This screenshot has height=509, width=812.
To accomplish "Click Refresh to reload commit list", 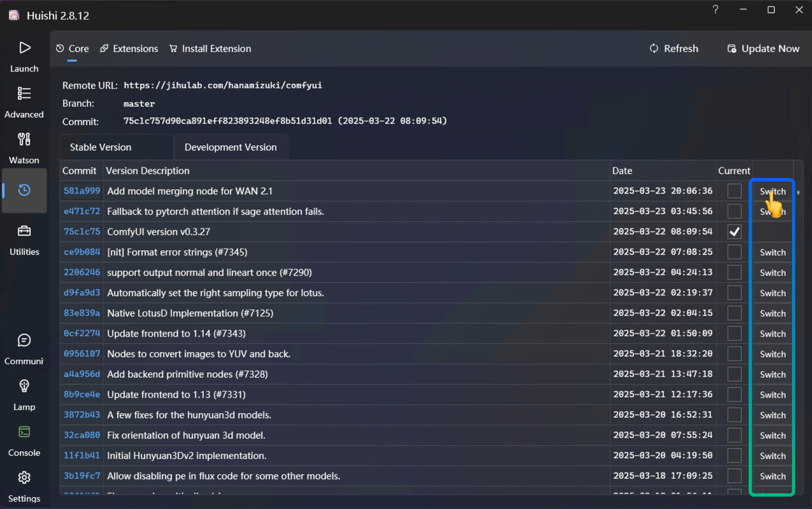I will 674,49.
